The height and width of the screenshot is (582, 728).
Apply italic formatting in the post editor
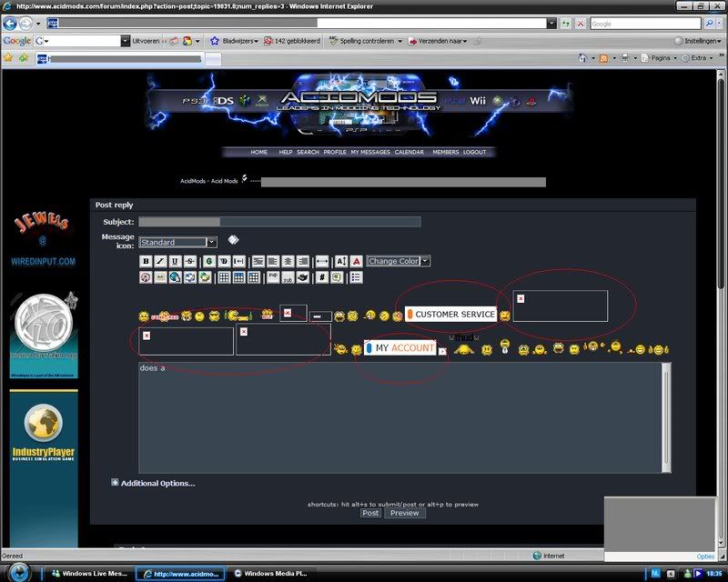[x=160, y=261]
